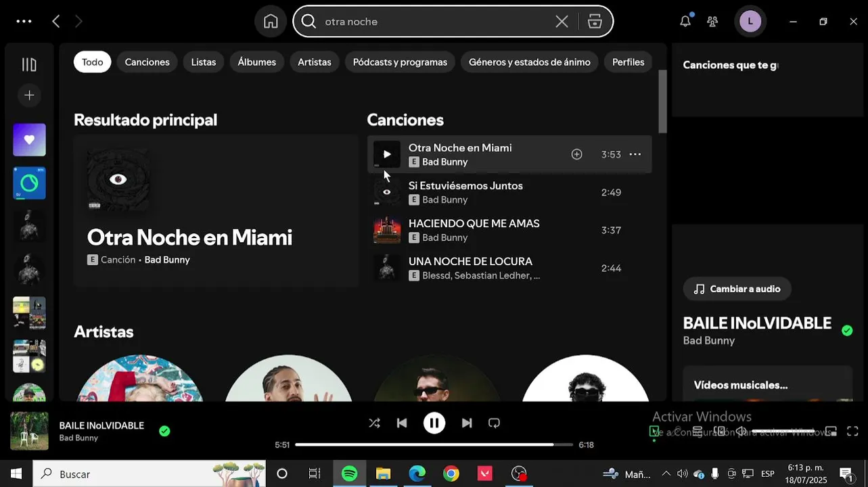Select the Álbumes filter chip
Image resolution: width=868 pixels, height=487 pixels.
[256, 62]
